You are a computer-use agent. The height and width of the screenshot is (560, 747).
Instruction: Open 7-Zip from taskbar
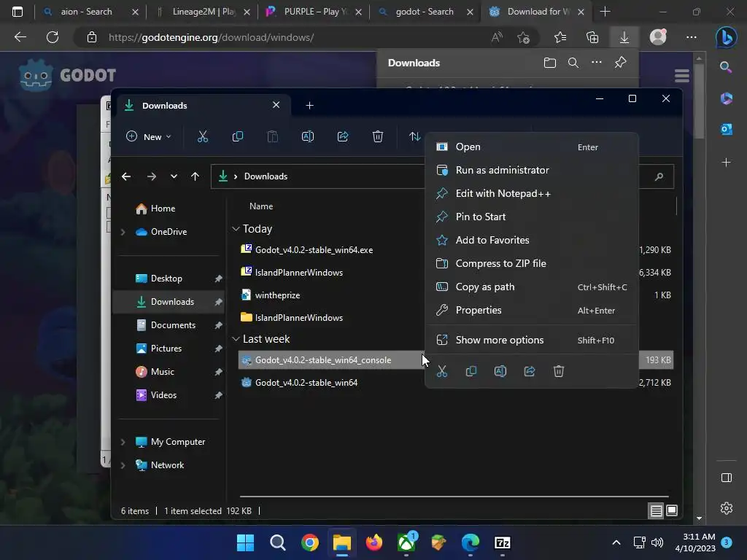click(502, 542)
